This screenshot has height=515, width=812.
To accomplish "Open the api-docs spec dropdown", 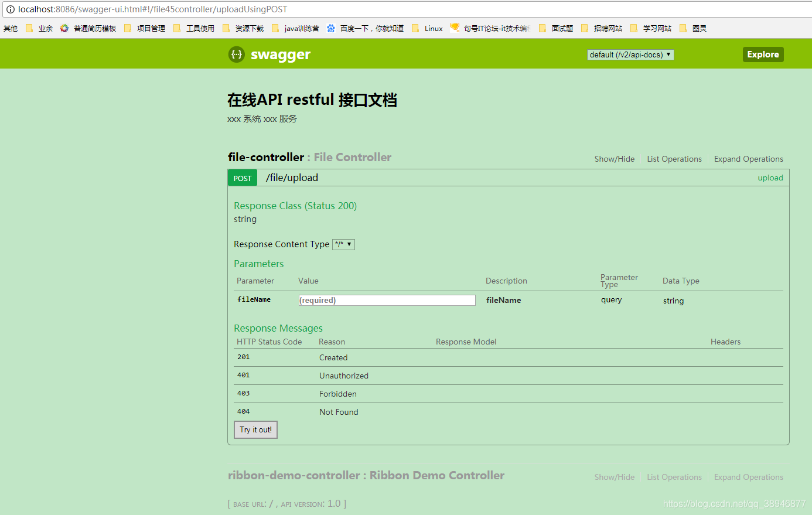I will point(630,54).
